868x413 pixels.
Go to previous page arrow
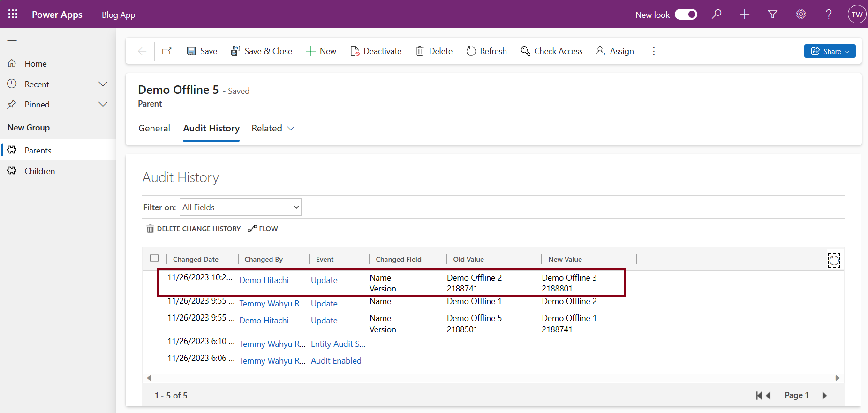(x=768, y=396)
